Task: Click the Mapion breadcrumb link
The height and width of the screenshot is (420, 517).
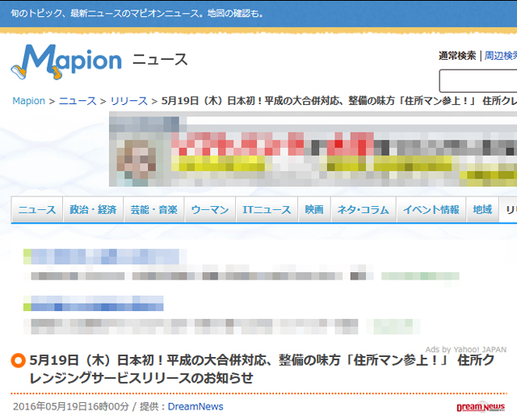Action: [x=29, y=101]
